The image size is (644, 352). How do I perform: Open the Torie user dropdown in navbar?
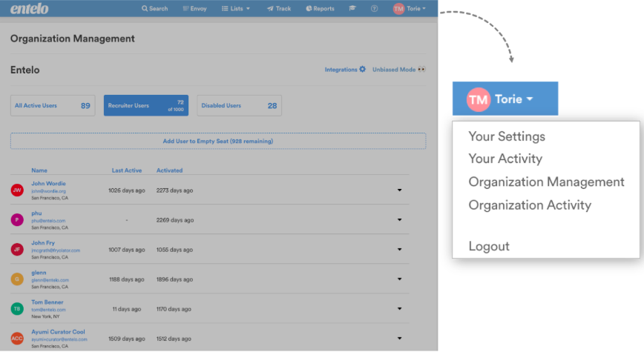click(x=415, y=9)
